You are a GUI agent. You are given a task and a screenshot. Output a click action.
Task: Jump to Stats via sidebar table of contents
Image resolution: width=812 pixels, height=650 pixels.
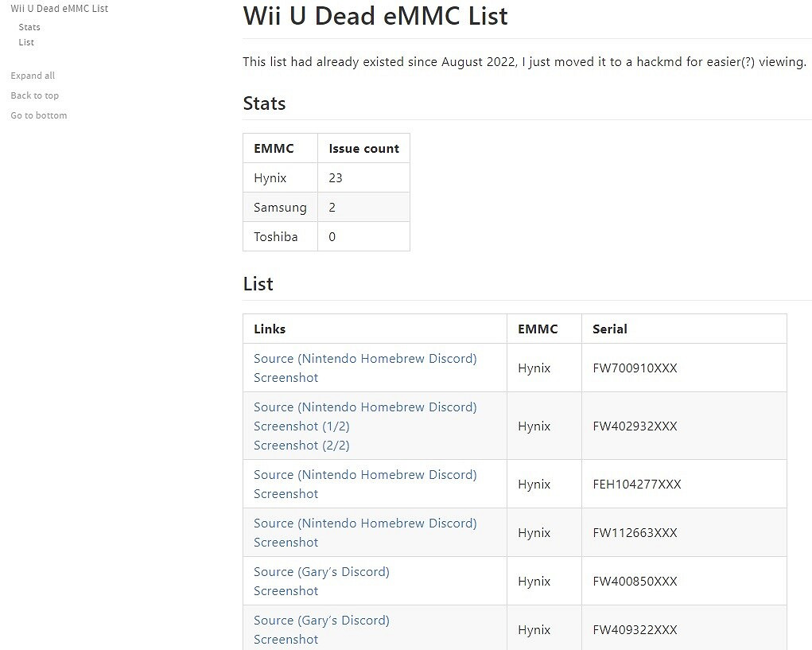click(x=29, y=27)
